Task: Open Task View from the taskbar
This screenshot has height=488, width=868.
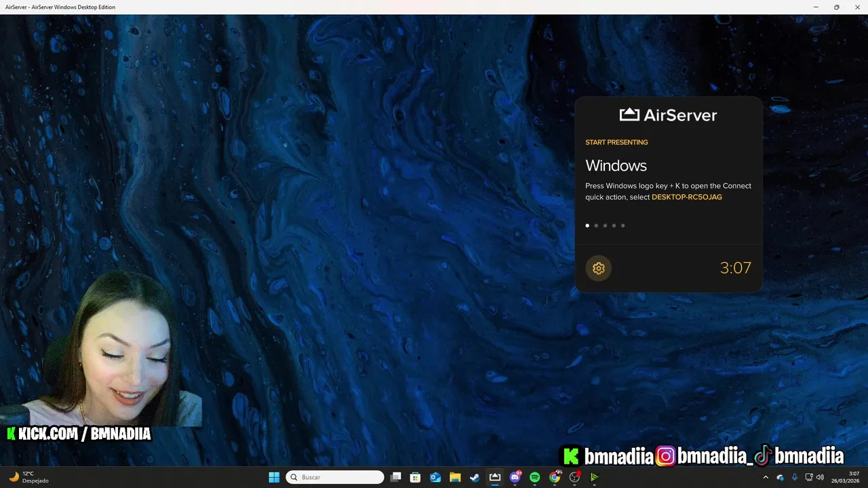Action: (x=396, y=477)
